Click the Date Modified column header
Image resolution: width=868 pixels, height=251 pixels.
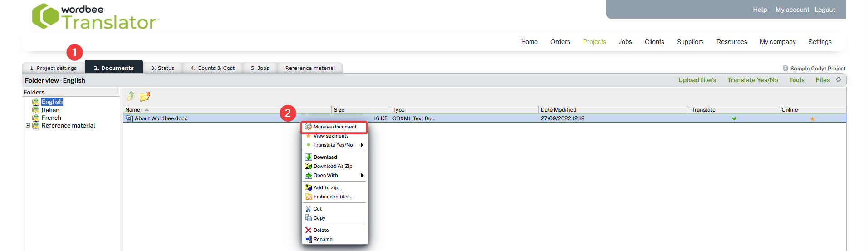tap(558, 110)
